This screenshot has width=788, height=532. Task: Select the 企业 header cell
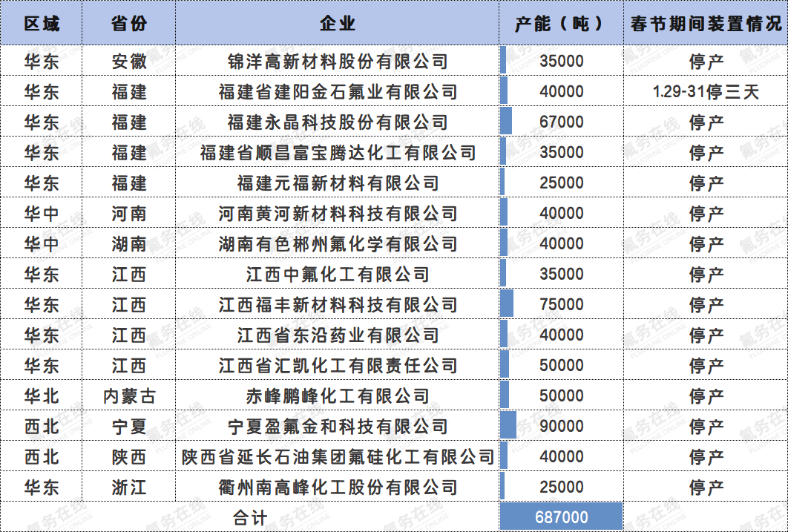(337, 23)
